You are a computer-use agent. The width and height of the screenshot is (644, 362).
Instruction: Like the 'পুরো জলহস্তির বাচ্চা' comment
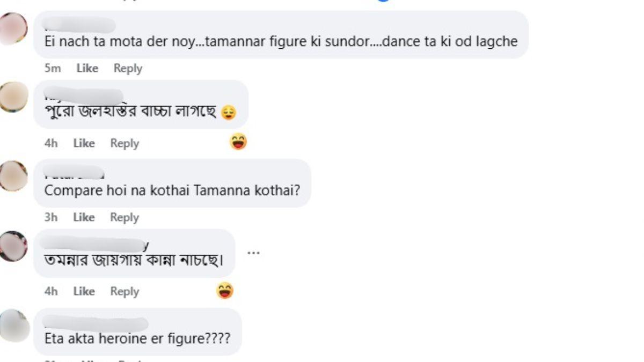pyautogui.click(x=84, y=143)
